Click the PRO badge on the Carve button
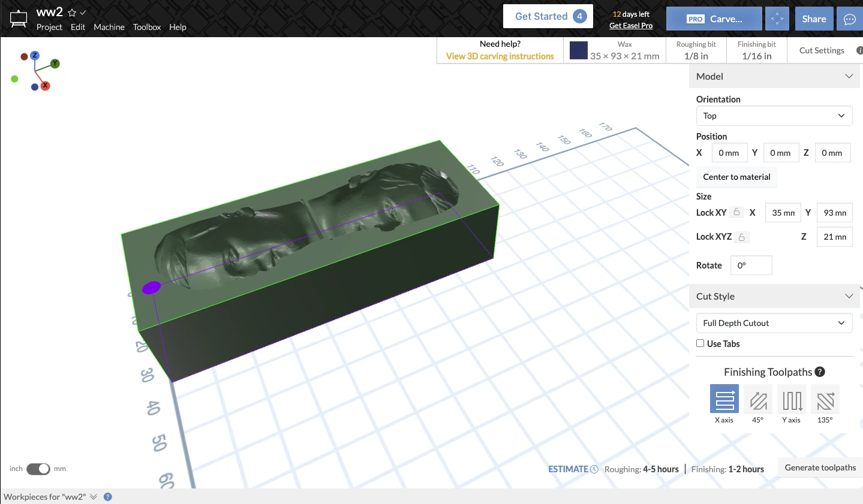 coord(696,19)
